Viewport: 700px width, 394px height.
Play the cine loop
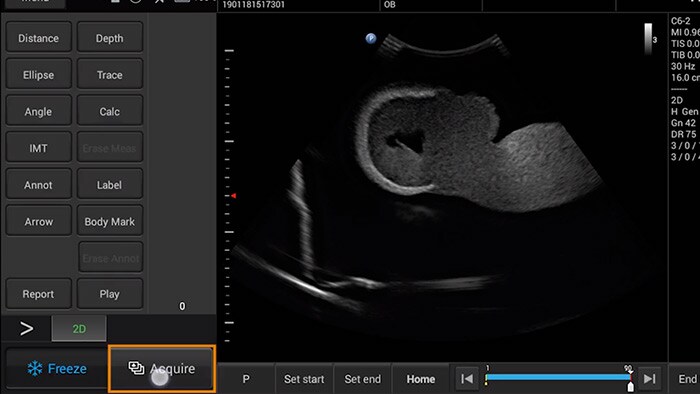(110, 294)
